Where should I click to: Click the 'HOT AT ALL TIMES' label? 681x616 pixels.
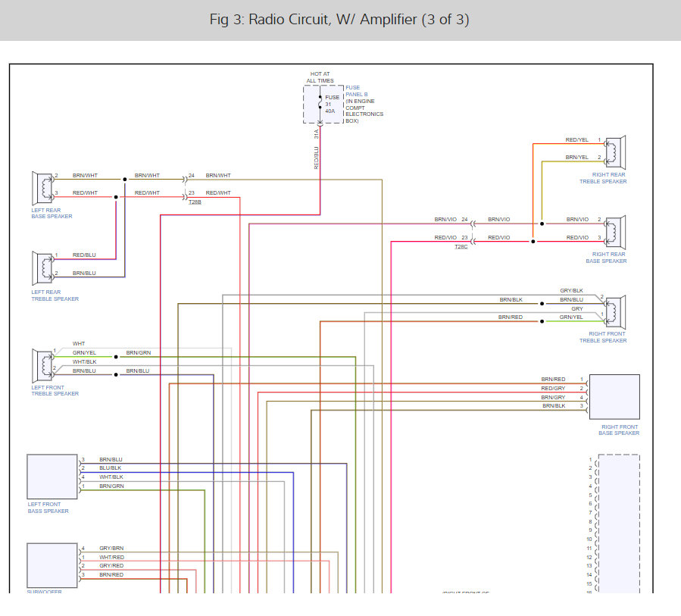(320, 77)
